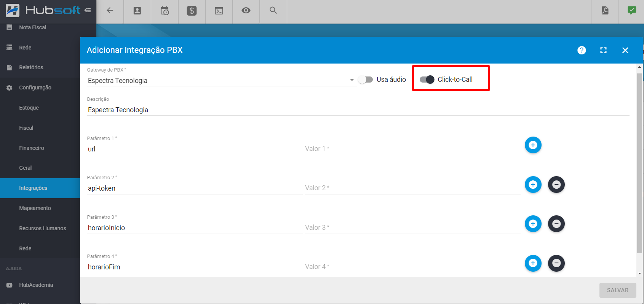644x304 pixels.
Task: Click the Valor 1 input field
Action: pos(412,149)
